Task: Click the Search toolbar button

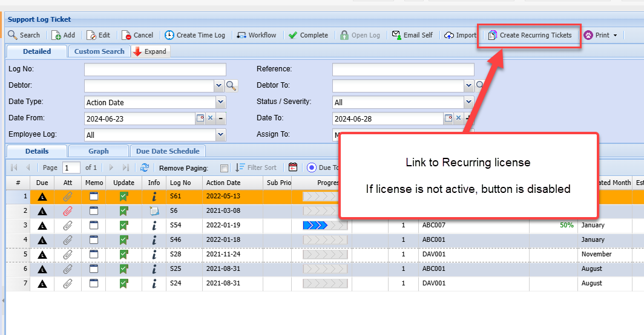Action: [x=24, y=35]
